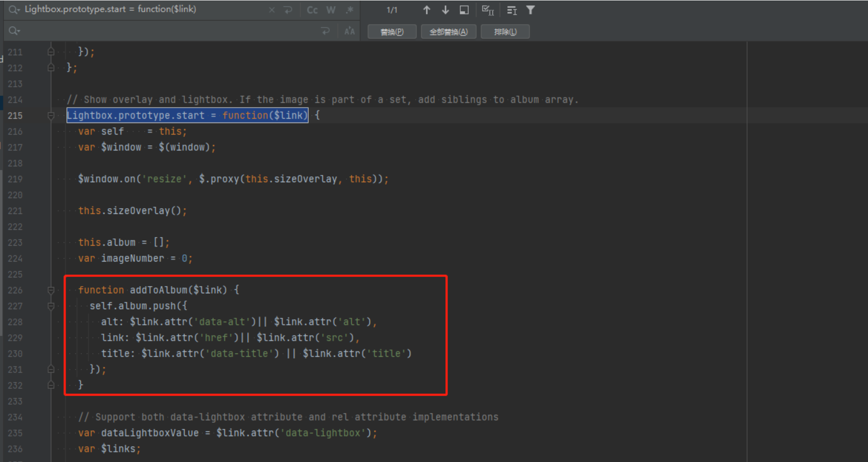Screen dimensions: 868x462
Task: Collapse the Lightbox.prototype.start function fold
Action: 51,115
